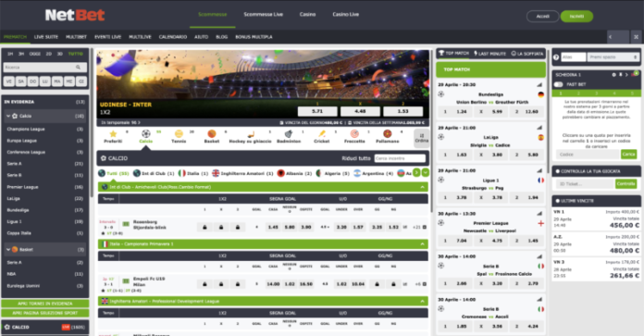Click the green Iscriviti button
The width and height of the screenshot is (644, 336).
coord(576,17)
